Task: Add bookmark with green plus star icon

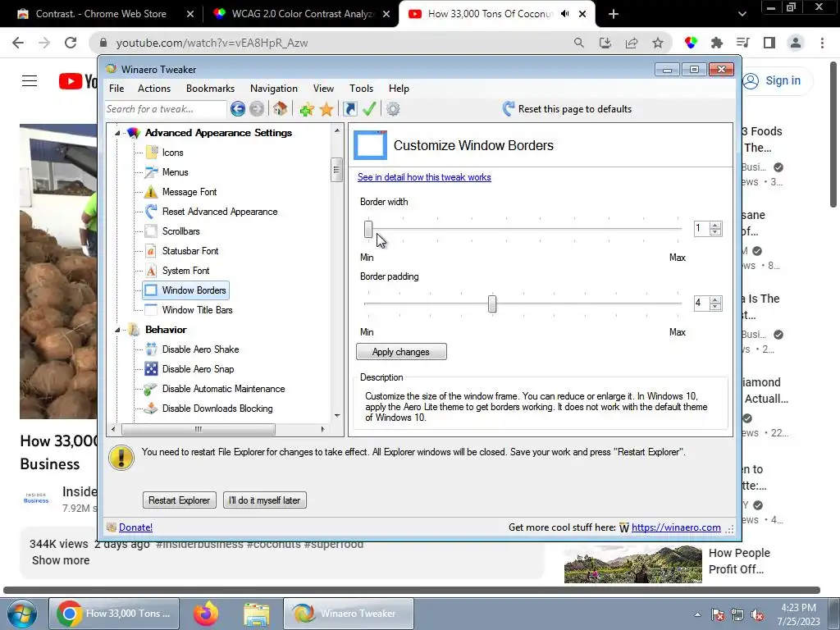Action: 307,109
